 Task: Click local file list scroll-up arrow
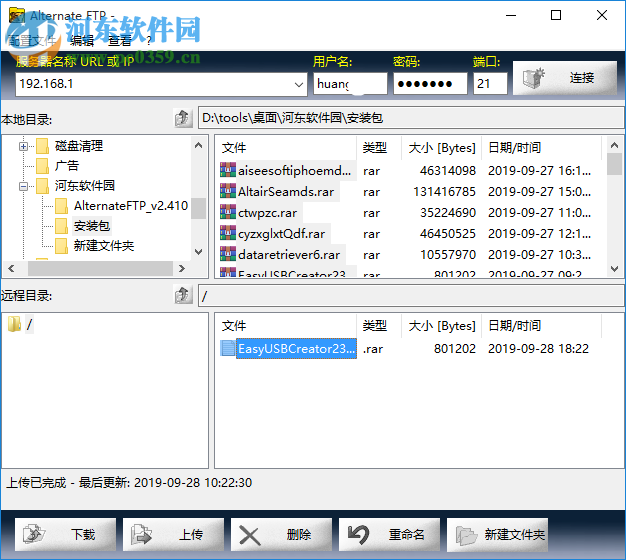(x=614, y=145)
